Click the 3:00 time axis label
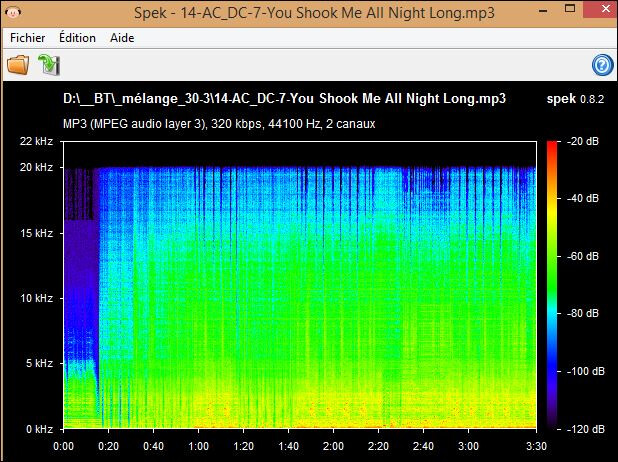 pos(468,446)
